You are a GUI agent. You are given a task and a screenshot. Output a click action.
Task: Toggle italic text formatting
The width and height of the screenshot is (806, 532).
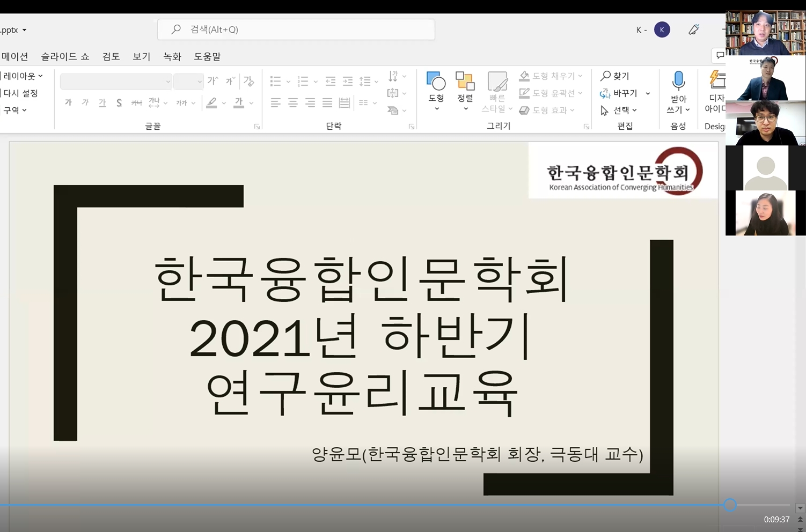point(85,102)
